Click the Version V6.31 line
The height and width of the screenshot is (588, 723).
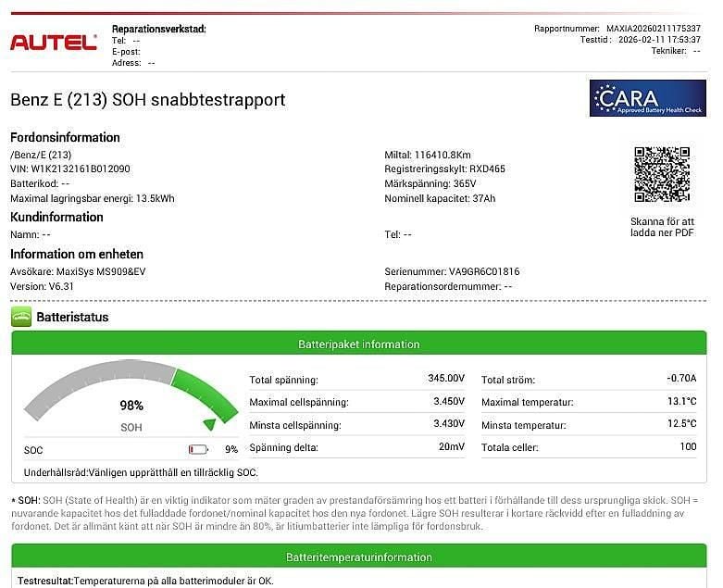(42, 286)
